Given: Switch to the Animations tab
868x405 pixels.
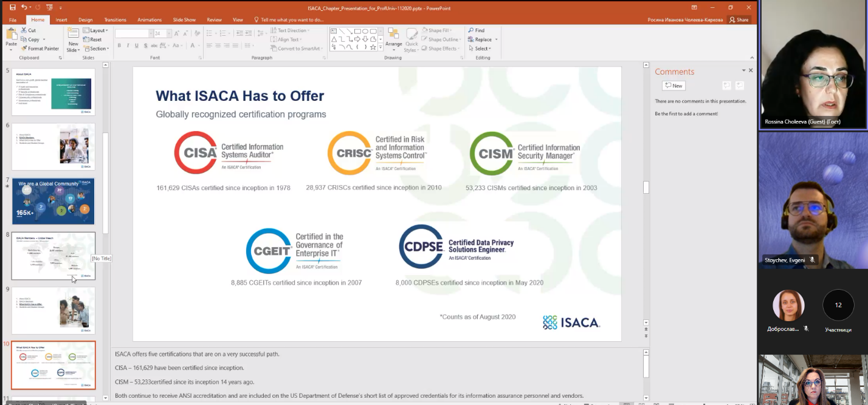Looking at the screenshot, I should coord(150,20).
